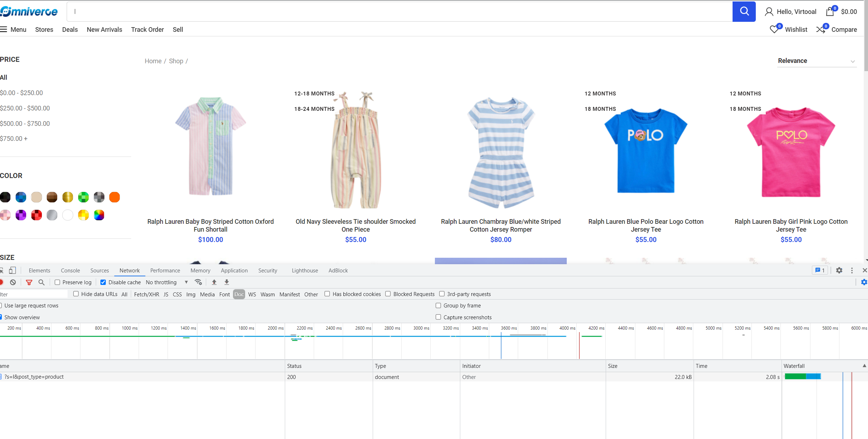Click the blue search magnifier button
The height and width of the screenshot is (439, 868).
pyautogui.click(x=744, y=11)
